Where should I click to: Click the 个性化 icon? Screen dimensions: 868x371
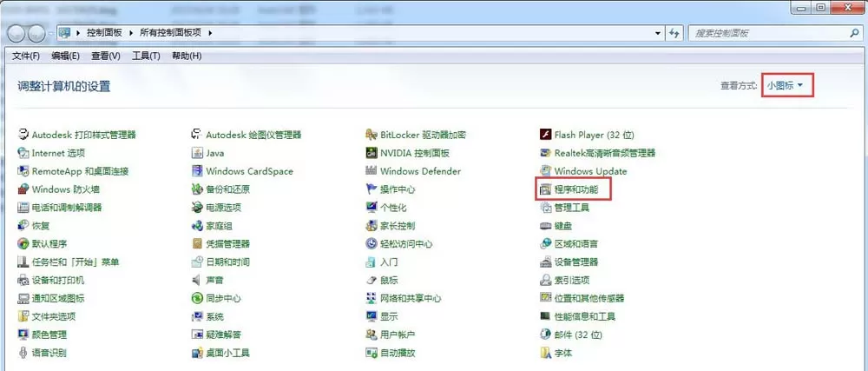point(371,208)
